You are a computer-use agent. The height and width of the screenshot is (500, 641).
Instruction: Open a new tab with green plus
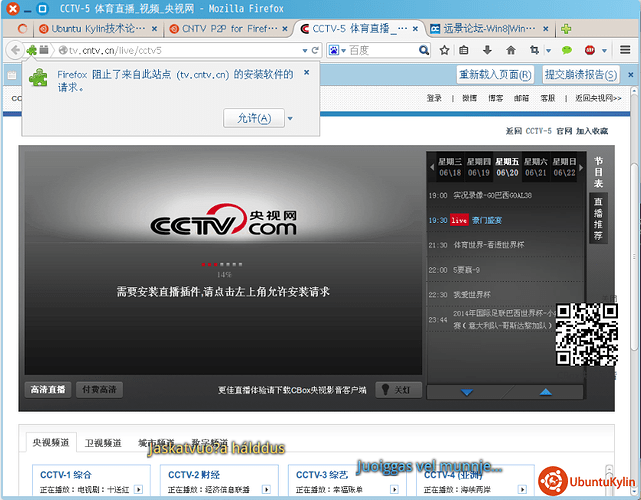[x=566, y=29]
